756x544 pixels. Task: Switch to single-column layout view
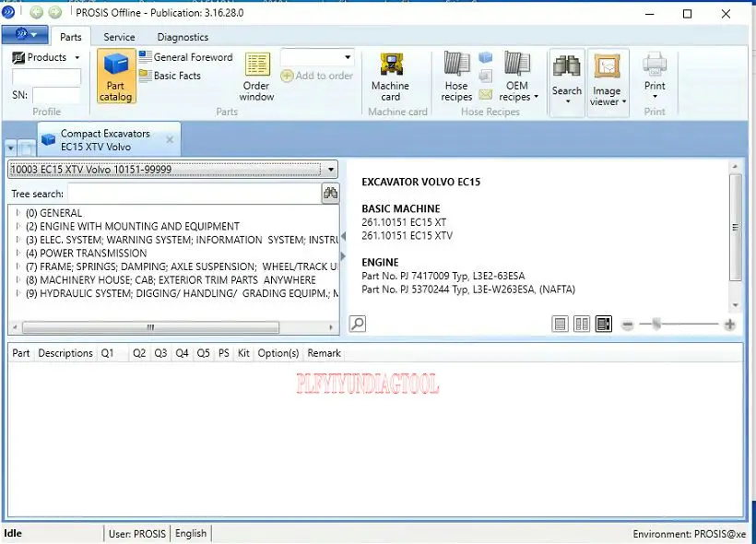[x=560, y=324]
